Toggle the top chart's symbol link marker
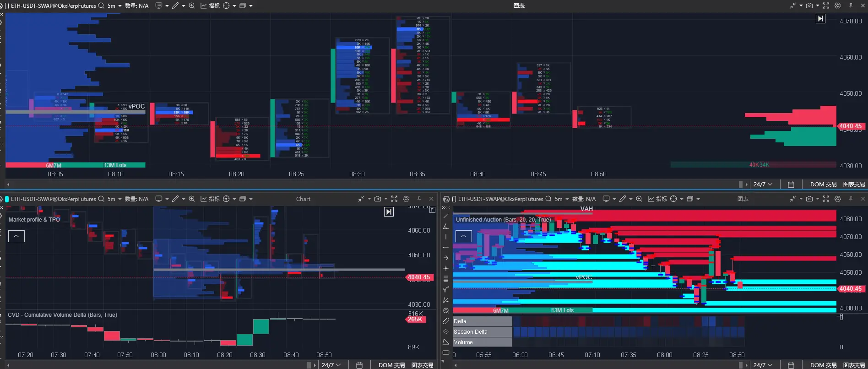The width and height of the screenshot is (868, 369). tap(7, 6)
